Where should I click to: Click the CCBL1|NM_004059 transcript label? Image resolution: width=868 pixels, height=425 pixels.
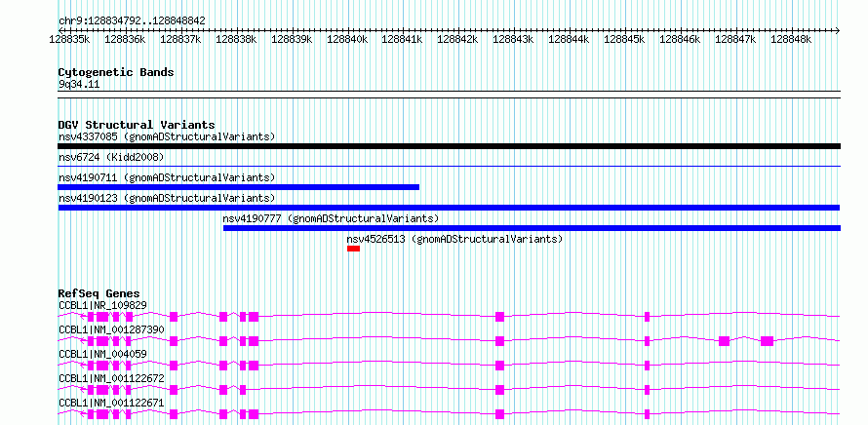pos(102,354)
